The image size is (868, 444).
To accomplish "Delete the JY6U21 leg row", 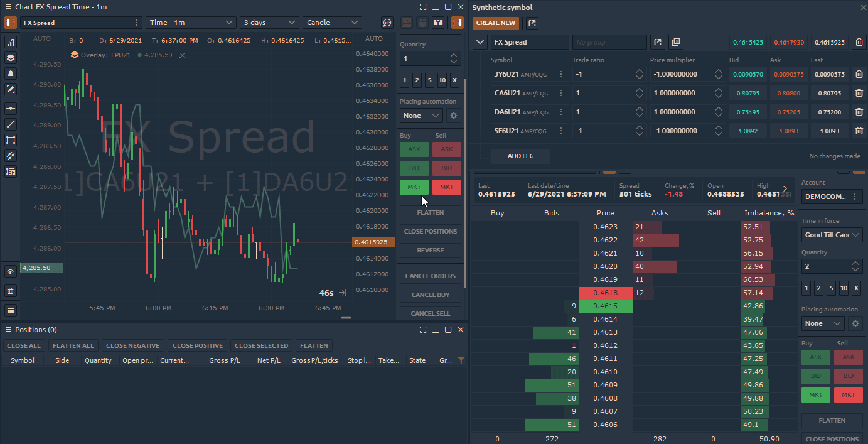I will pos(859,74).
